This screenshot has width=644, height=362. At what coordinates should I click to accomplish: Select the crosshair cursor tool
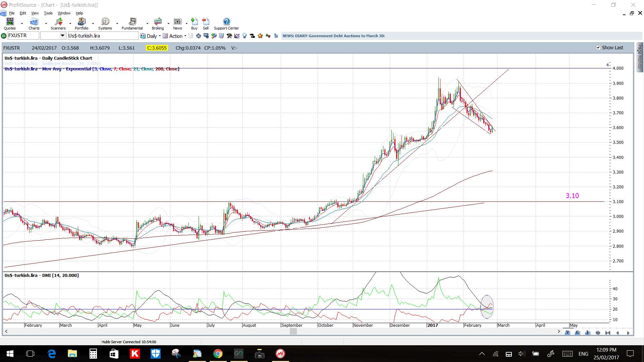point(198,36)
